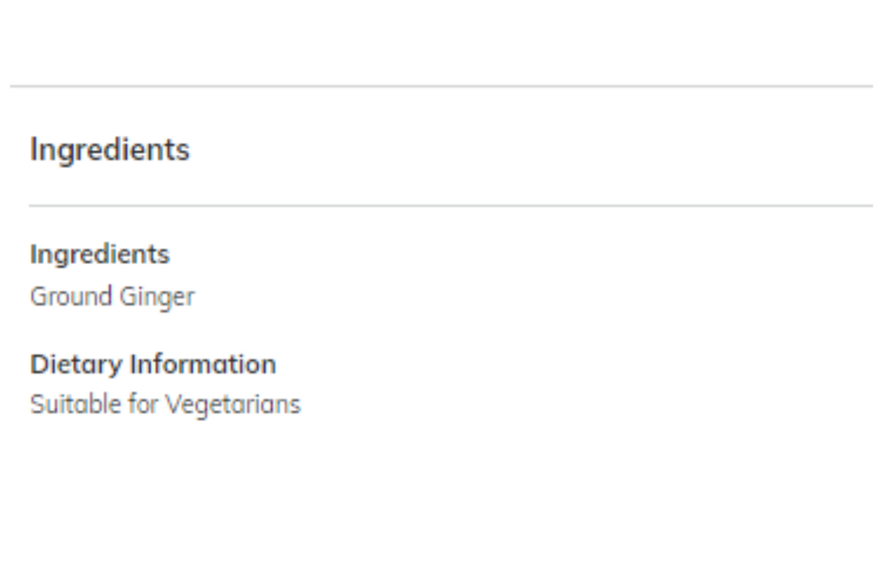
Task: Collapse the large Ingredients section heading
Action: coord(110,150)
